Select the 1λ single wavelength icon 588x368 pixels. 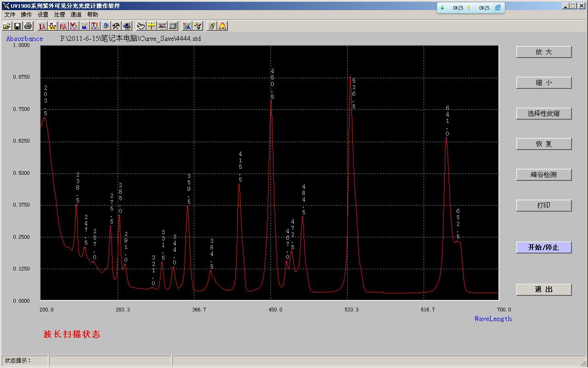click(x=42, y=26)
